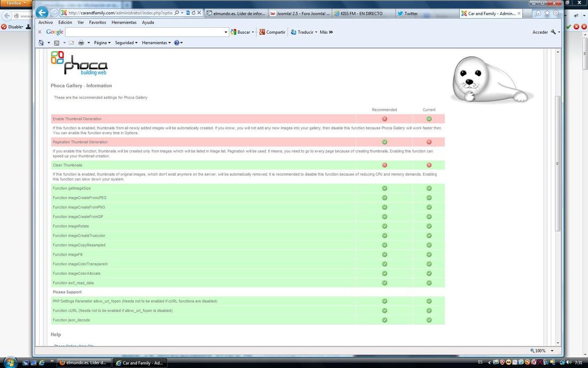This screenshot has width=588, height=368.
Task: Click in the Google toolbar search field
Action: (144, 32)
